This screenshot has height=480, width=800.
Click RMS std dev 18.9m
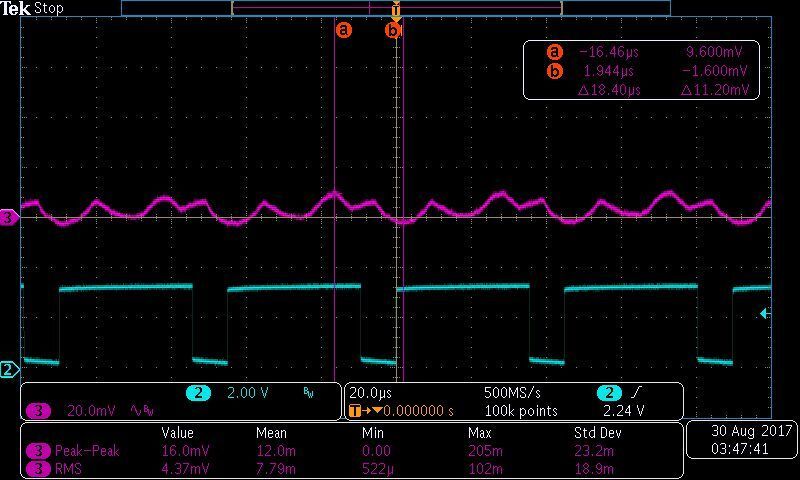pos(594,469)
